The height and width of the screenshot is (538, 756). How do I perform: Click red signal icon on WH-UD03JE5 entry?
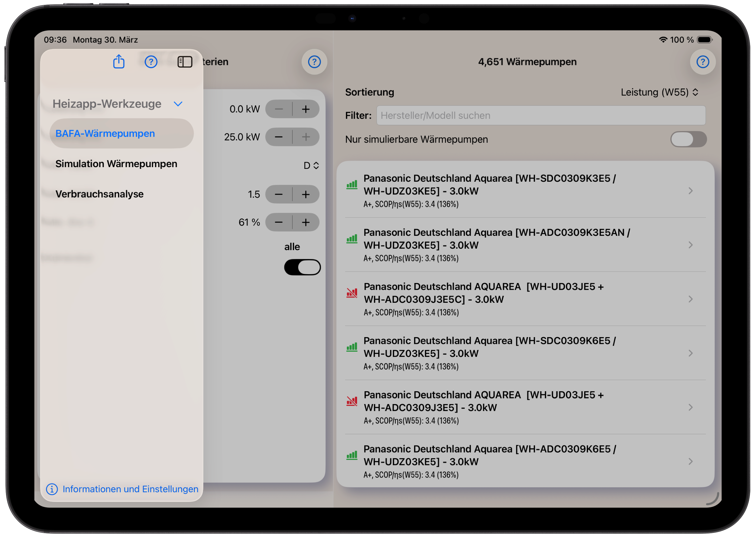(352, 293)
